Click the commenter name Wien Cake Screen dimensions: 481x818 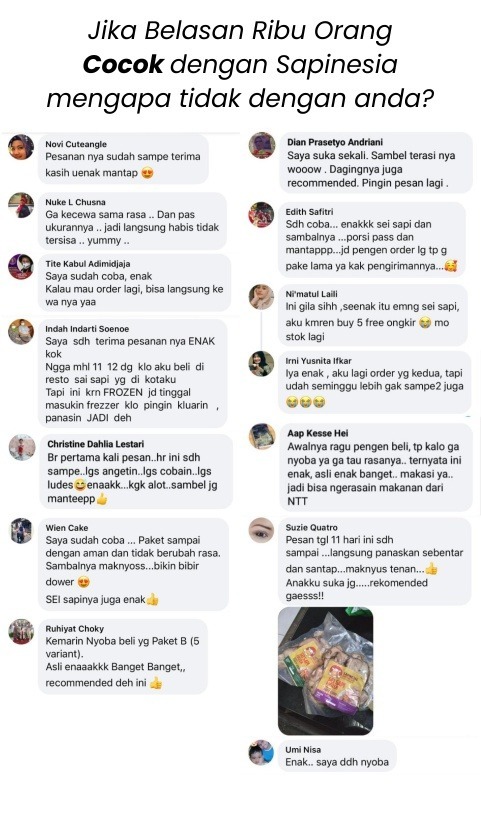[67, 527]
